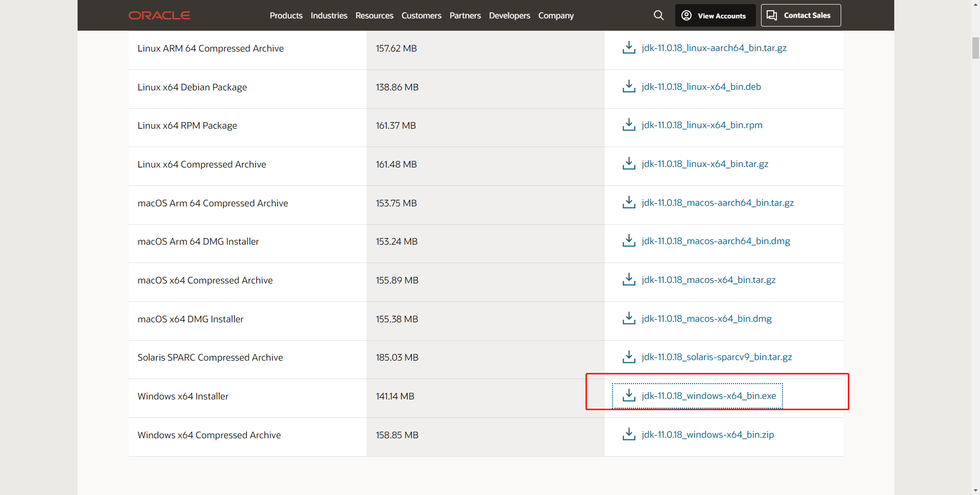Click the Oracle logo
This screenshot has height=495, width=980.
159,15
